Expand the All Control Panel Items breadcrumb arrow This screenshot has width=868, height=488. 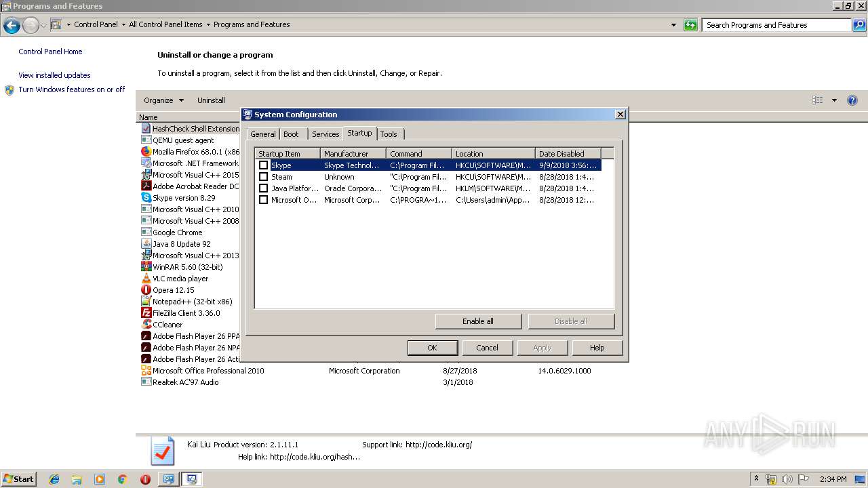(208, 25)
